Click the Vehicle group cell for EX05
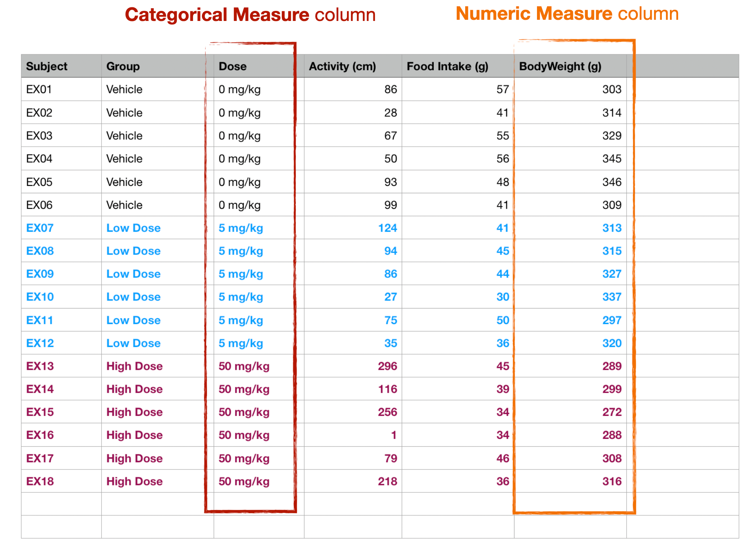This screenshot has height=544, width=756. [x=157, y=182]
